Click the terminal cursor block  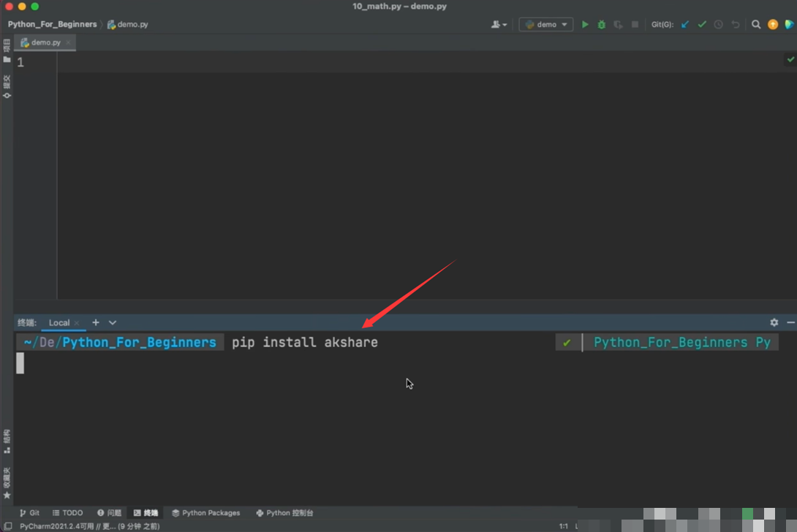20,363
